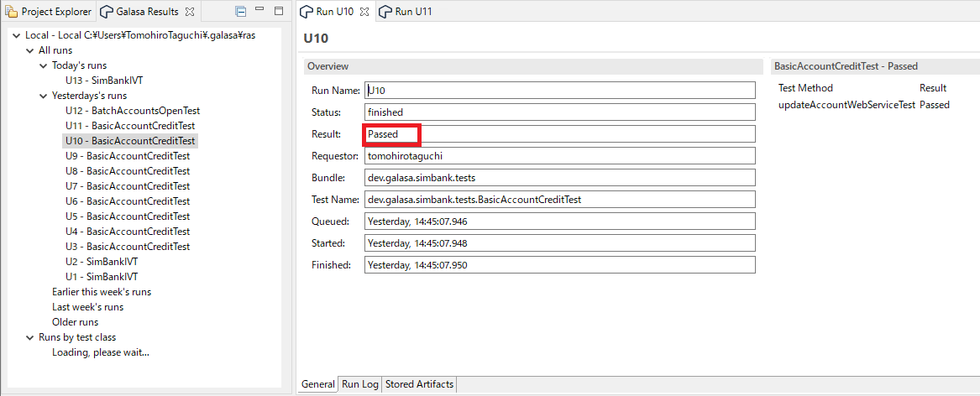Select U12 - BatchAccountsOpenTest run
Image resolution: width=980 pixels, height=396 pixels.
133,111
